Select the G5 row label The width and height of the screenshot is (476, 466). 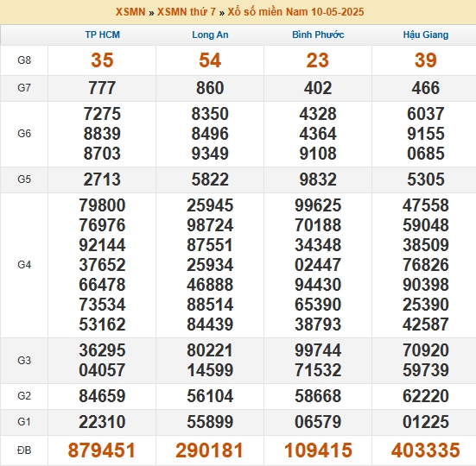pos(24,179)
